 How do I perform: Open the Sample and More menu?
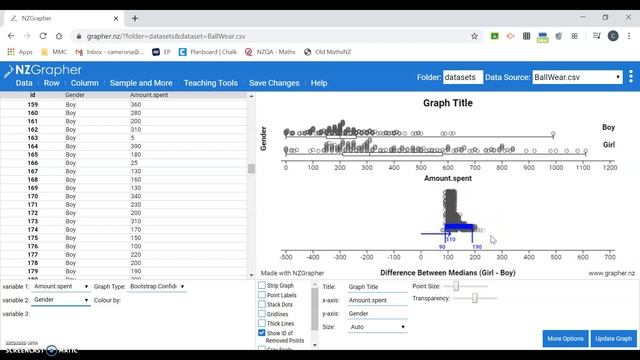pyautogui.click(x=141, y=83)
